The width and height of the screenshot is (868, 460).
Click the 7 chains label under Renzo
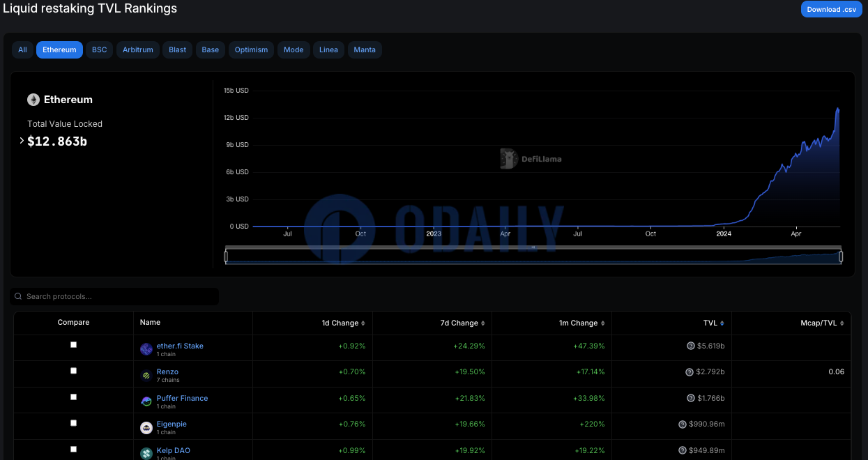[168, 381]
